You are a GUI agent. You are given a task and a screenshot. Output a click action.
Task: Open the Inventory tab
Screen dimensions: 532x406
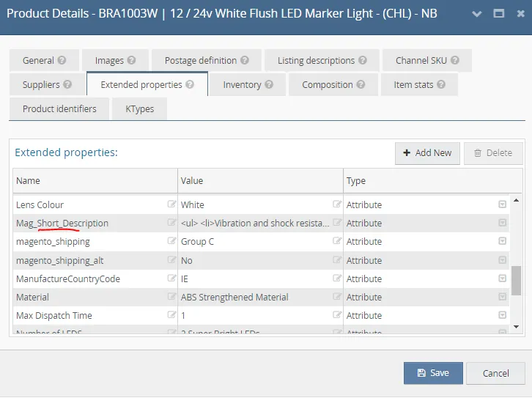point(248,84)
